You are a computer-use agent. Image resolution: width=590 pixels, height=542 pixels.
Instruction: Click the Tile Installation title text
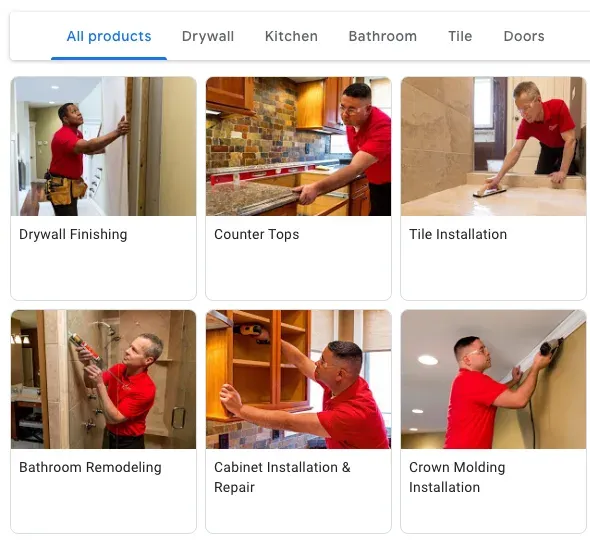coord(458,234)
